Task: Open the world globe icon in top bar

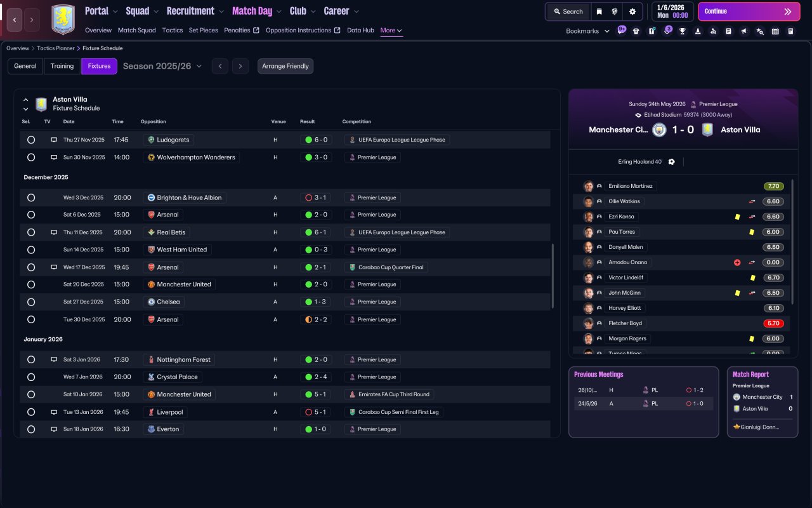Action: tap(615, 11)
